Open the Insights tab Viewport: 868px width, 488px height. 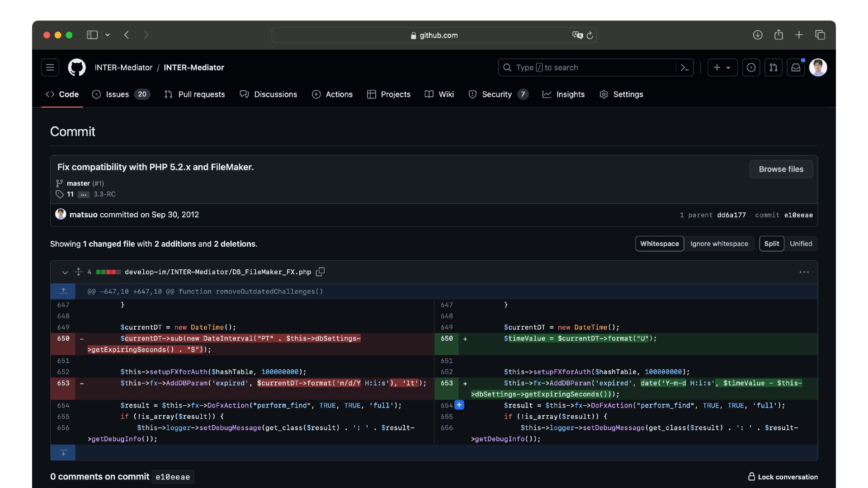click(x=564, y=94)
